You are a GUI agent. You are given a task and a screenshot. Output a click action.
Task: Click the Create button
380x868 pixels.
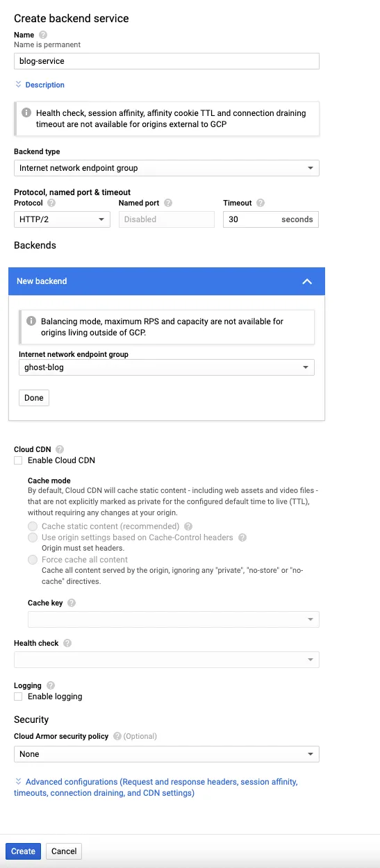(23, 851)
